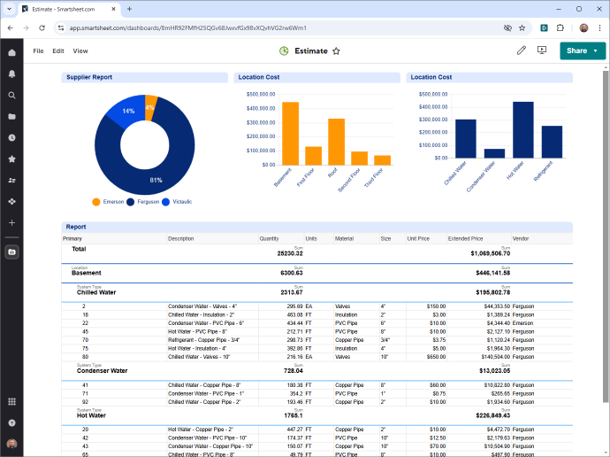610x457 pixels.
Task: Open the Help question mark icon
Action: point(12,422)
